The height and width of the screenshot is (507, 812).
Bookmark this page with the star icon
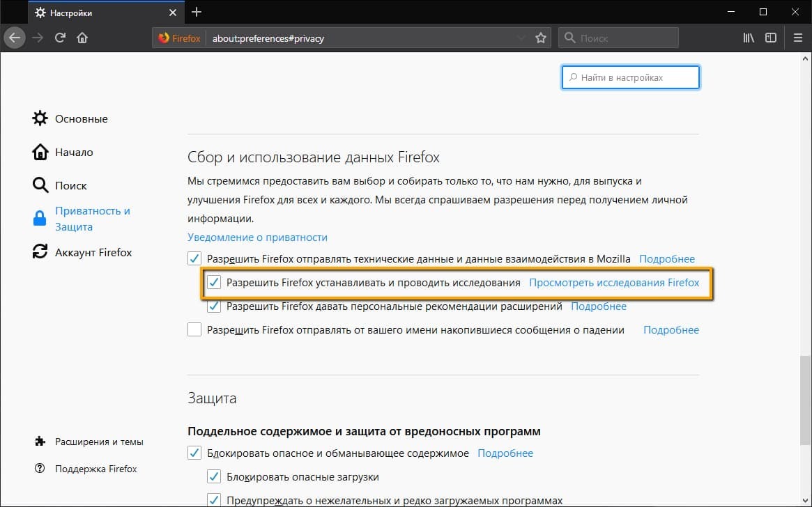[541, 38]
